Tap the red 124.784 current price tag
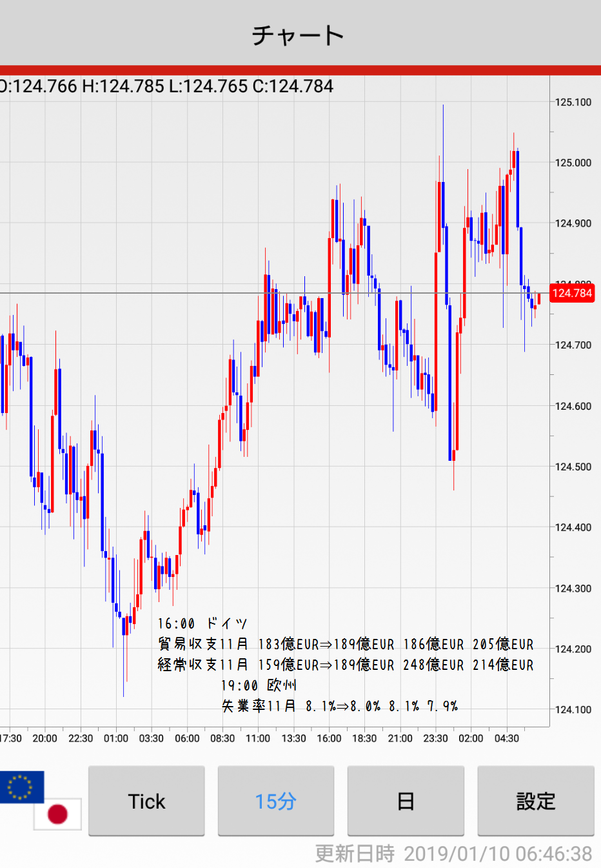 point(572,294)
